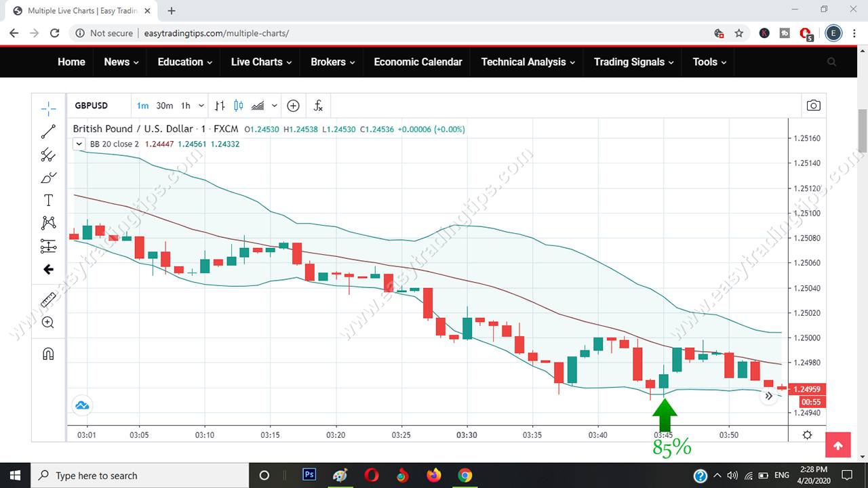Select the measure ruler tool

click(47, 299)
